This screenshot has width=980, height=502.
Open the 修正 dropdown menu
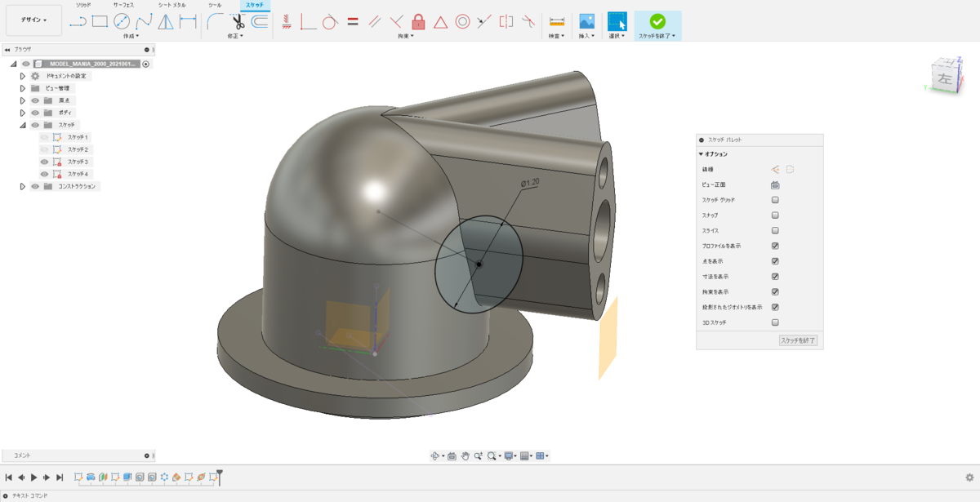coord(235,36)
